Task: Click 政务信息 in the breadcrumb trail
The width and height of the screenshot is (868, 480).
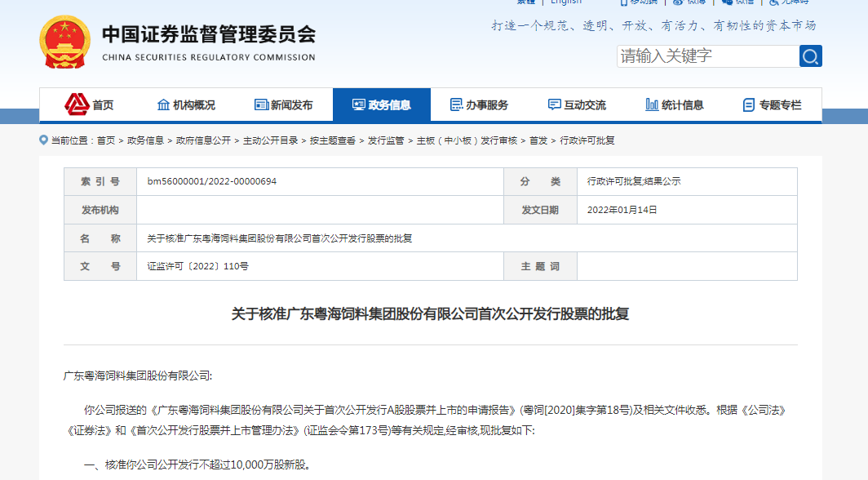Action: click(145, 140)
